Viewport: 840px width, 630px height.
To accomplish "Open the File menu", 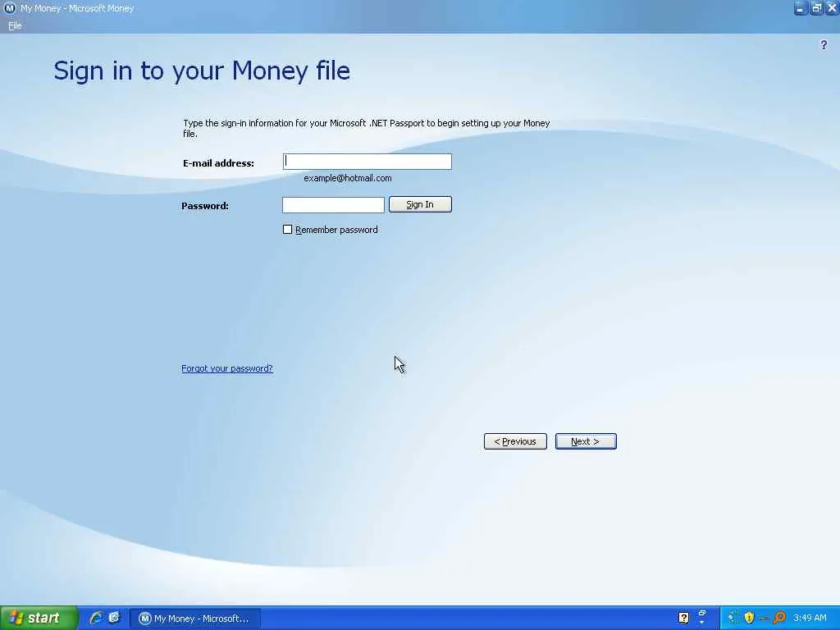I will pyautogui.click(x=15, y=25).
